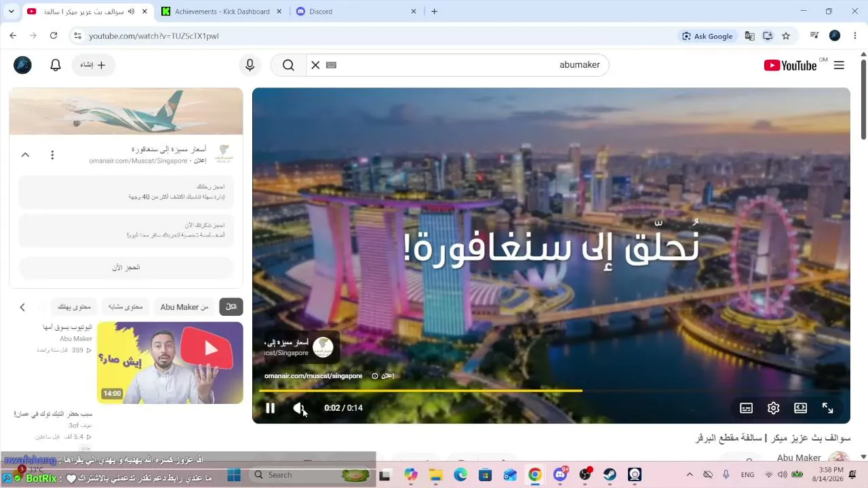Open browser media controls icon
Image resolution: width=868 pixels, height=488 pixels.
pyautogui.click(x=814, y=36)
